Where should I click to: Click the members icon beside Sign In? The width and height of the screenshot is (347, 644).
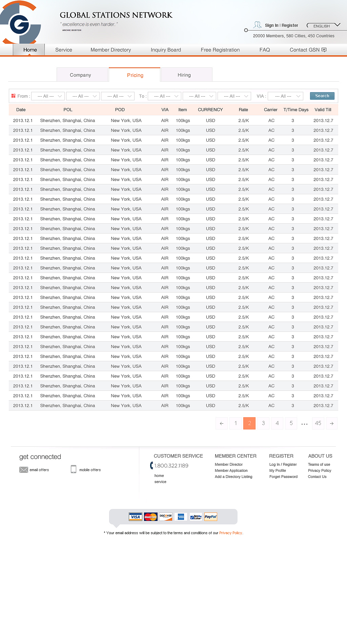pos(258,25)
